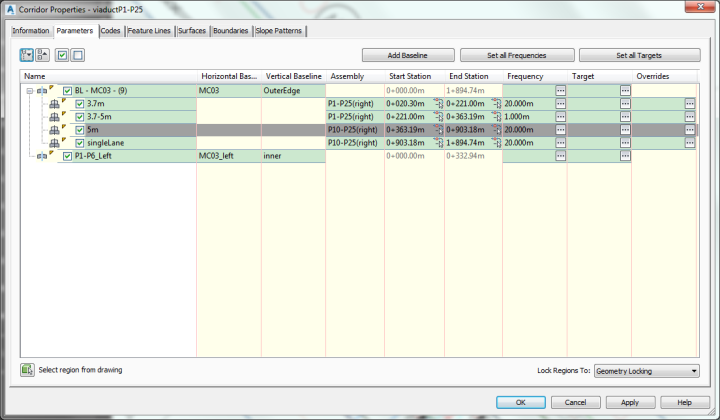Toggle the 5m region checkbox
Image resolution: width=720 pixels, height=420 pixels.
click(x=80, y=130)
